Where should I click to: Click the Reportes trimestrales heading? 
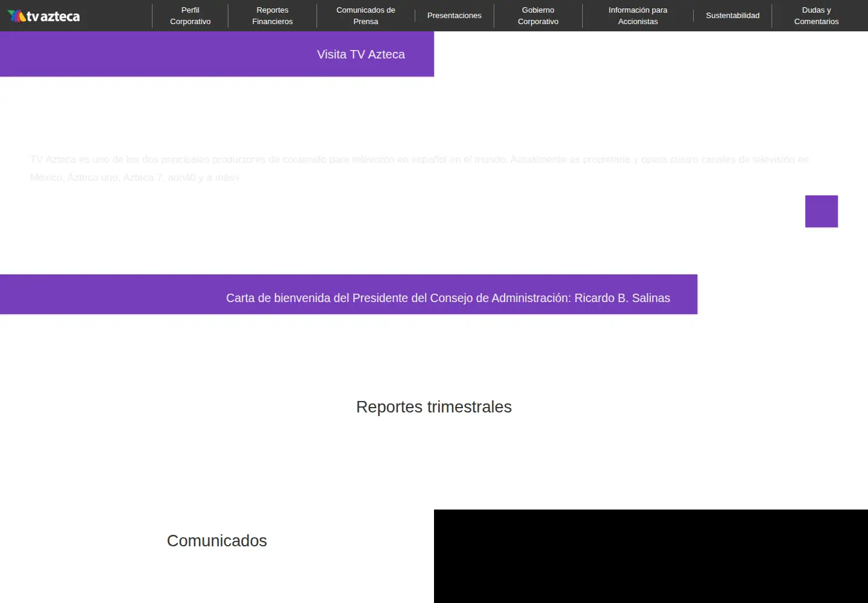point(434,407)
